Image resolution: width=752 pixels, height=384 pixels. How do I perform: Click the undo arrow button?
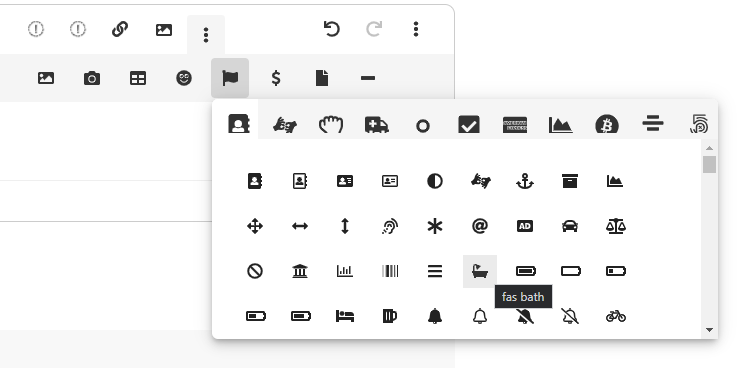(x=331, y=29)
